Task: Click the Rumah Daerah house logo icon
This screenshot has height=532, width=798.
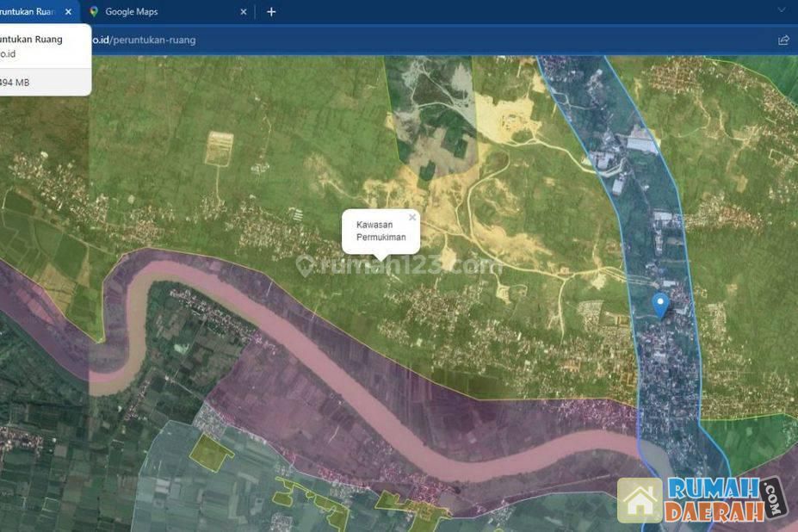Action: tap(640, 501)
